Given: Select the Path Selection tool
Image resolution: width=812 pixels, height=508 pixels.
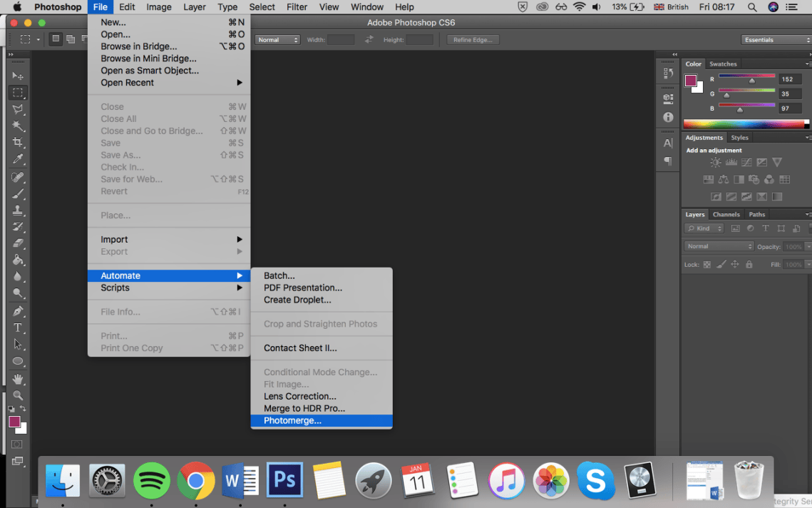Looking at the screenshot, I should [18, 344].
